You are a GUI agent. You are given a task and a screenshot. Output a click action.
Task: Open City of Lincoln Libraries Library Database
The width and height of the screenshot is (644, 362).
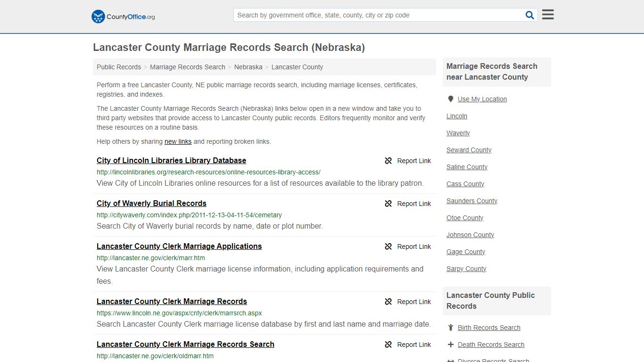point(171,160)
